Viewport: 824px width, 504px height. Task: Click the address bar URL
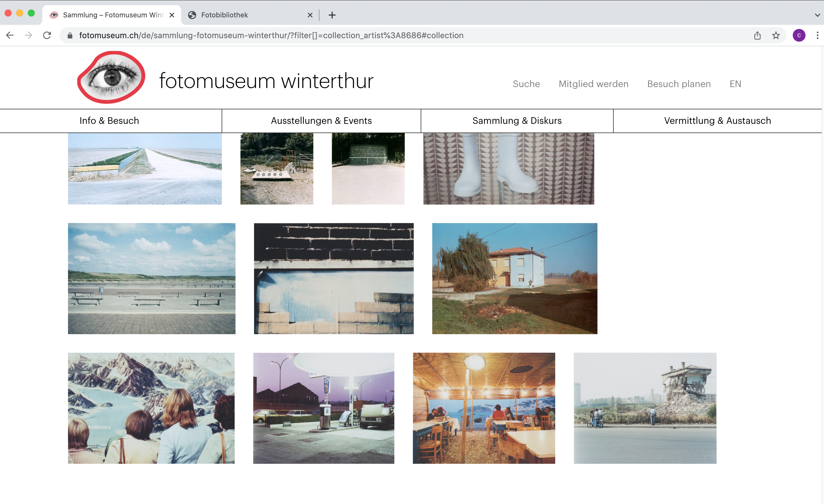coord(271,36)
